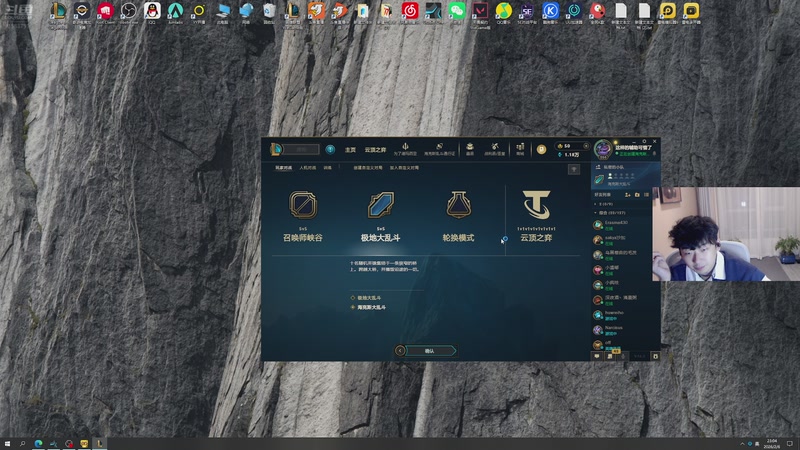Open friend Erasmas630 in the friends list
Viewport: 800px width, 450px height.
coord(621,225)
